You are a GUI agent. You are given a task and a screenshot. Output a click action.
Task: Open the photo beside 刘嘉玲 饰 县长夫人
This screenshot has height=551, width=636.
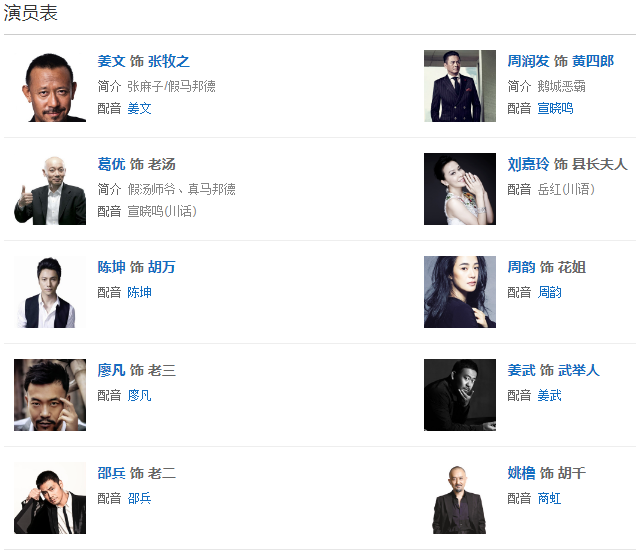tap(460, 189)
